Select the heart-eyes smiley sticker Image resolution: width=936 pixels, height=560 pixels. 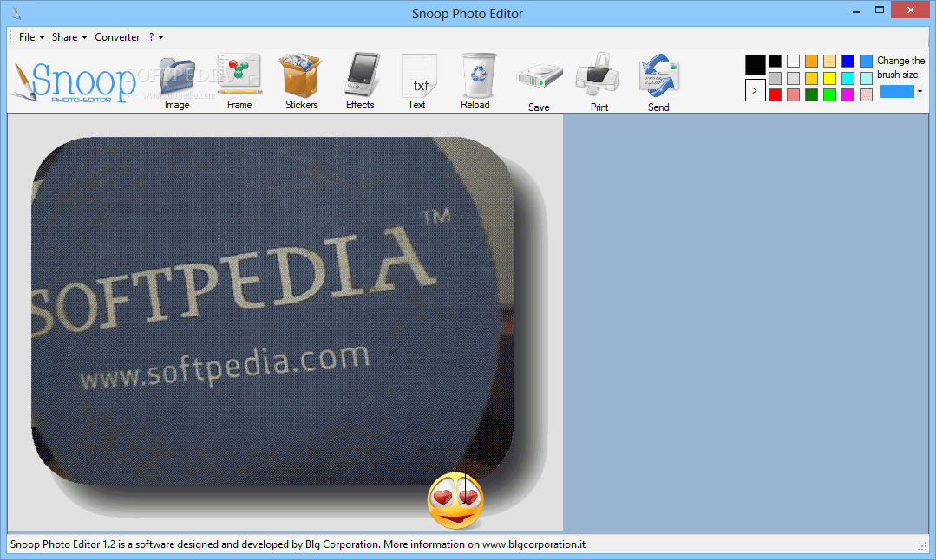click(x=455, y=500)
